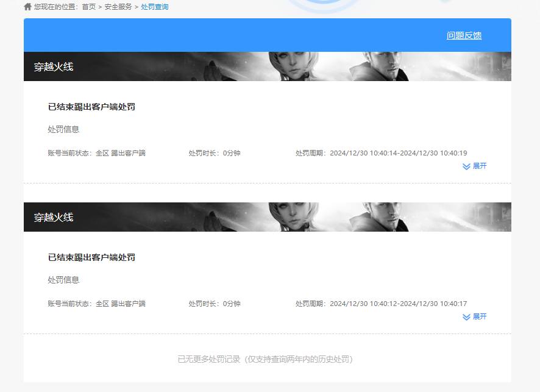540x392 pixels.
Task: Click second 已结束踢出客户端处罚 heading
Action: point(91,257)
